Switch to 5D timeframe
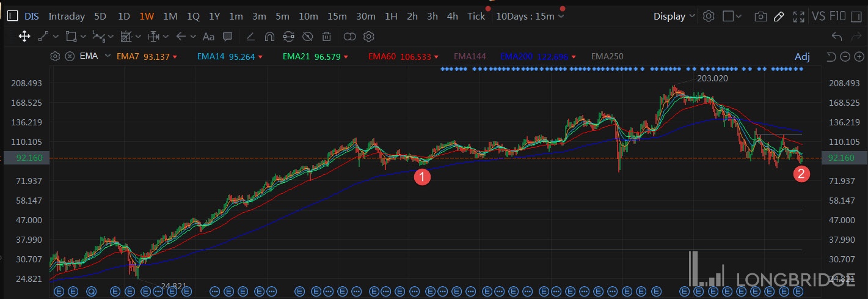This screenshot has width=868, height=299. tap(100, 17)
